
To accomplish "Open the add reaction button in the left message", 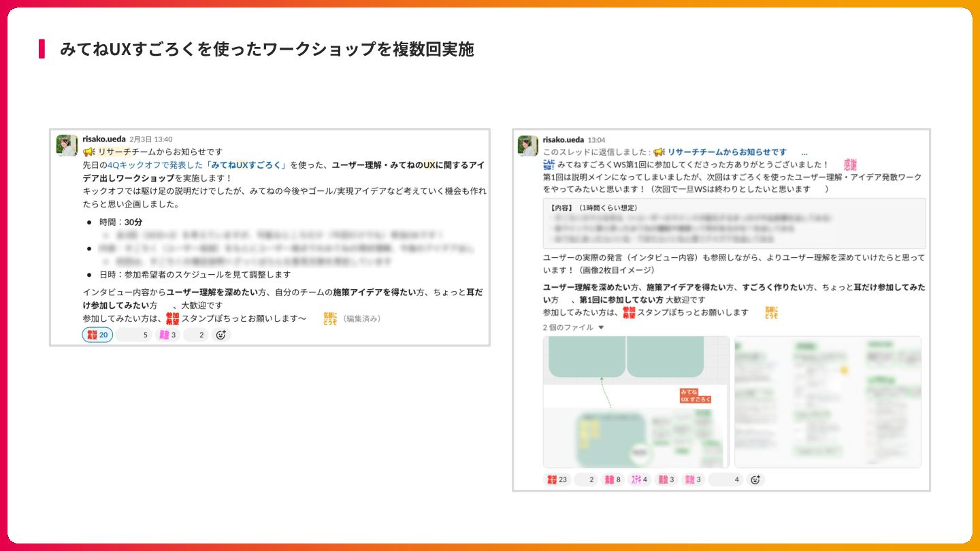I will point(220,335).
